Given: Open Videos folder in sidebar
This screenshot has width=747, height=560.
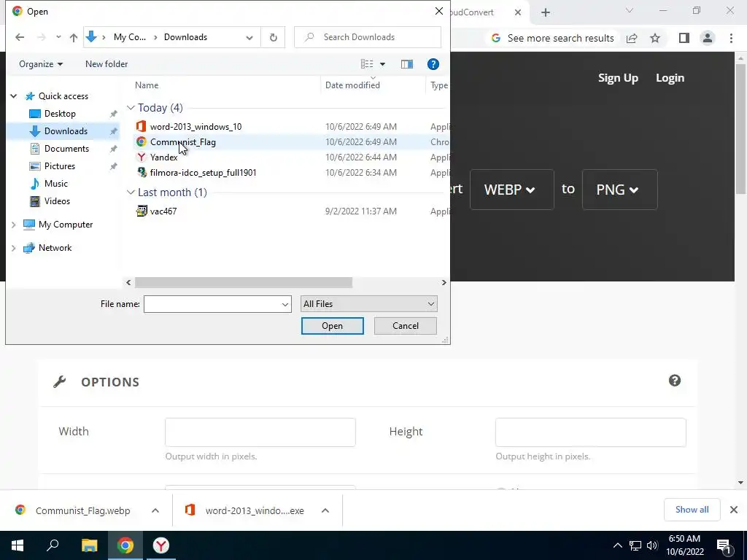Looking at the screenshot, I should click(57, 201).
